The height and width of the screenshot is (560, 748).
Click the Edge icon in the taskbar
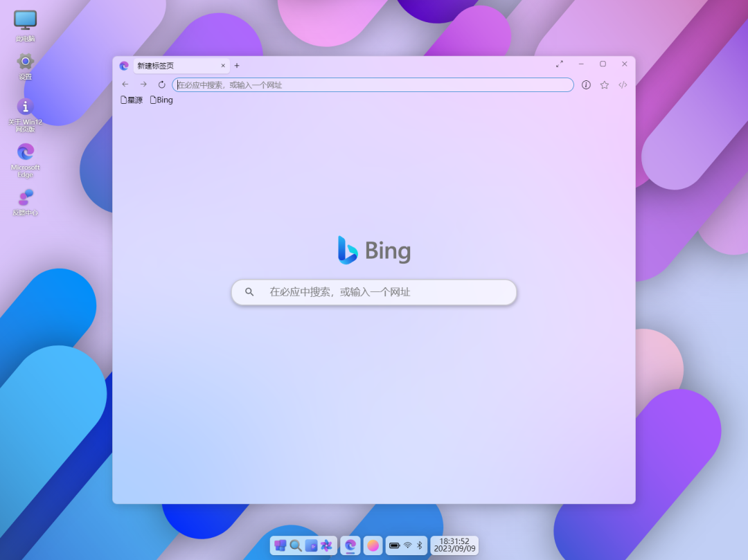tap(350, 545)
